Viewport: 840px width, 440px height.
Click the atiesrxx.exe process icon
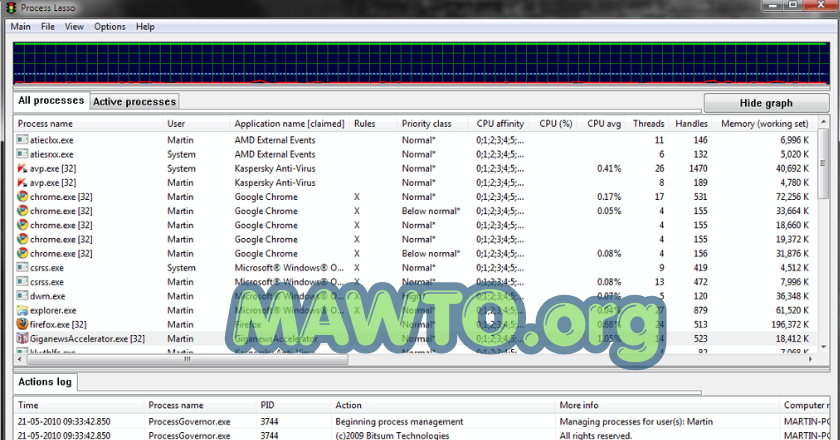(22, 154)
